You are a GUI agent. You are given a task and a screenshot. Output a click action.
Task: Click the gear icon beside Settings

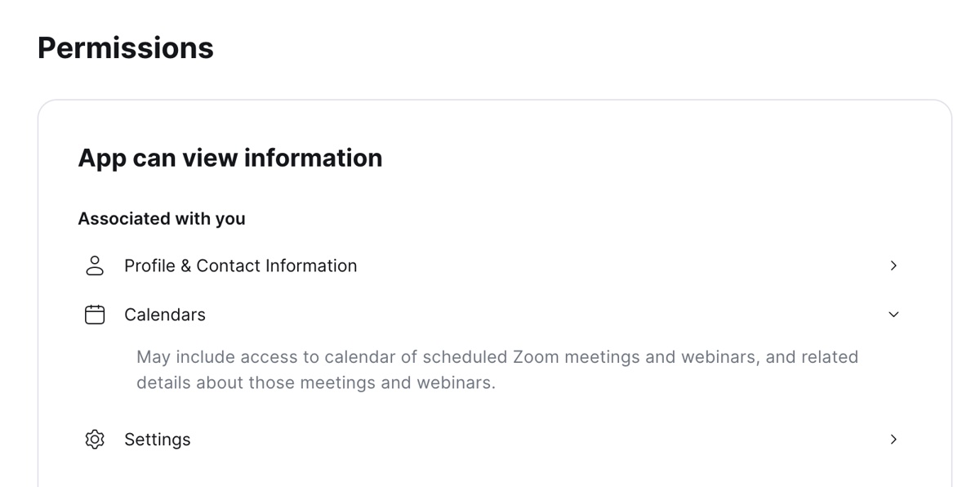[x=95, y=440]
